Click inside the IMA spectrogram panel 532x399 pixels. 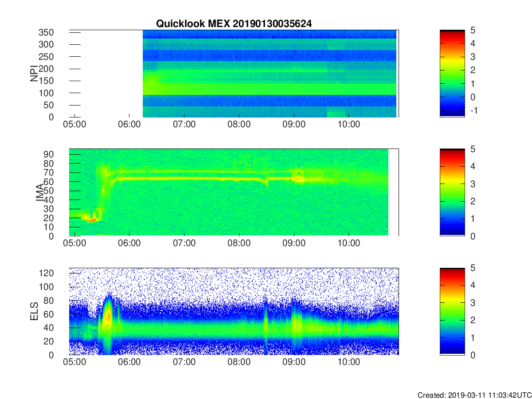[x=234, y=192]
